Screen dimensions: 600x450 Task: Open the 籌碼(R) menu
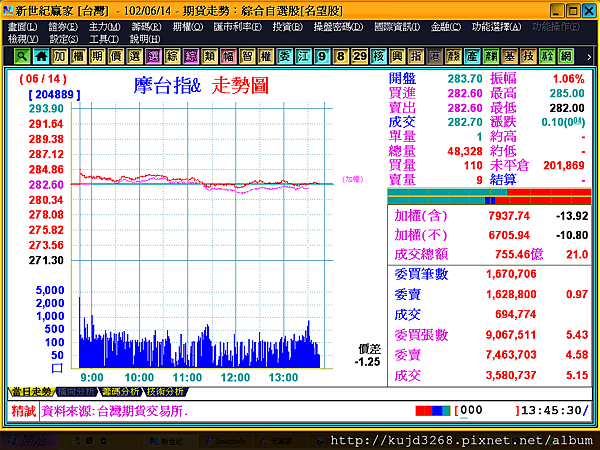coord(146,27)
